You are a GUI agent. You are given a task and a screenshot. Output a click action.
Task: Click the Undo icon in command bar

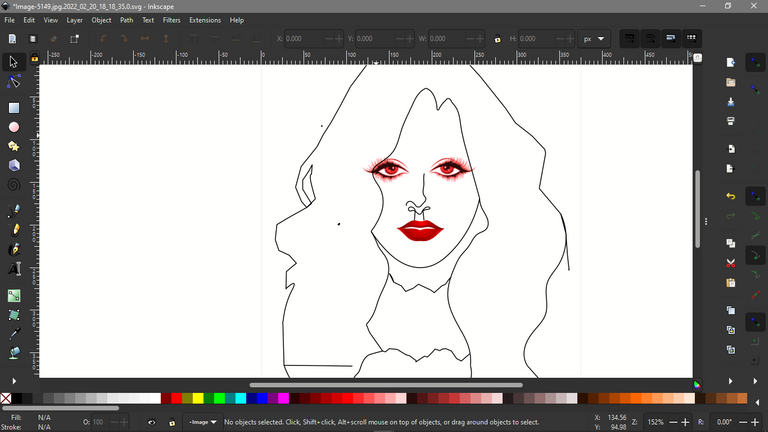click(x=730, y=196)
